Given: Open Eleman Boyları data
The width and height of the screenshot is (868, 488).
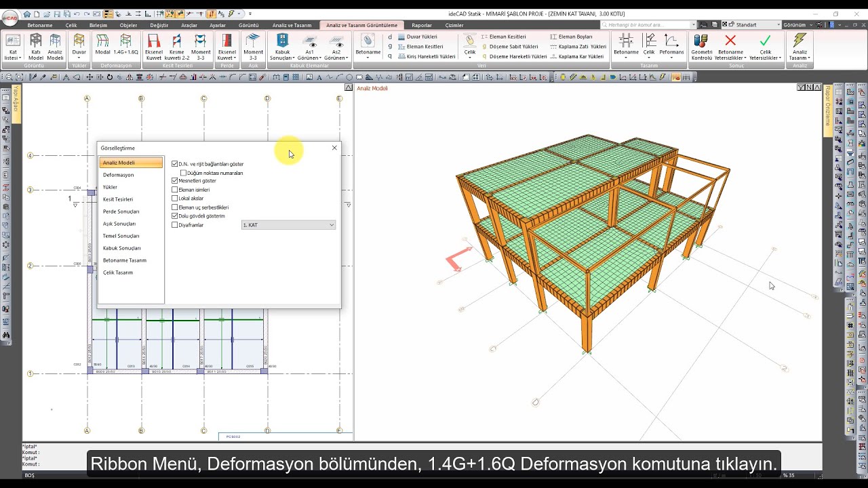Looking at the screenshot, I should (570, 37).
